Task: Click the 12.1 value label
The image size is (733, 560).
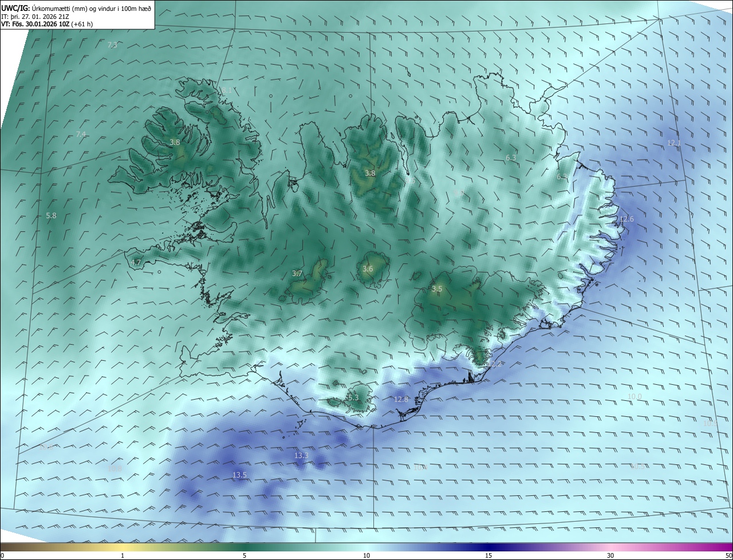Action: (x=674, y=143)
